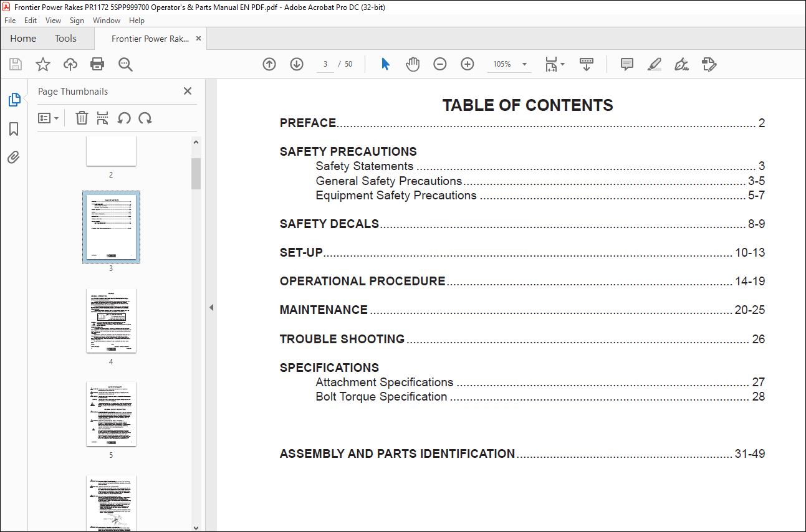
Task: Select the page 4 thumbnail
Action: [111, 321]
